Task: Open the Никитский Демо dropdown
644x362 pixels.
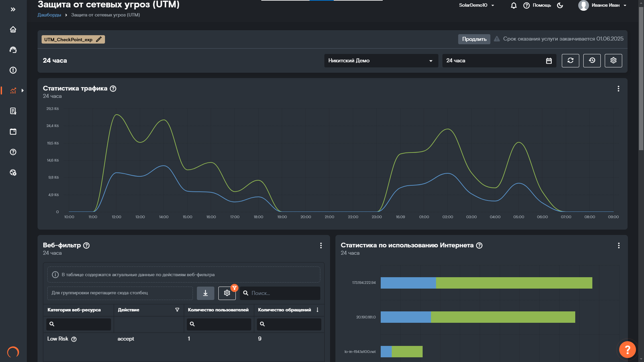Action: click(x=381, y=61)
